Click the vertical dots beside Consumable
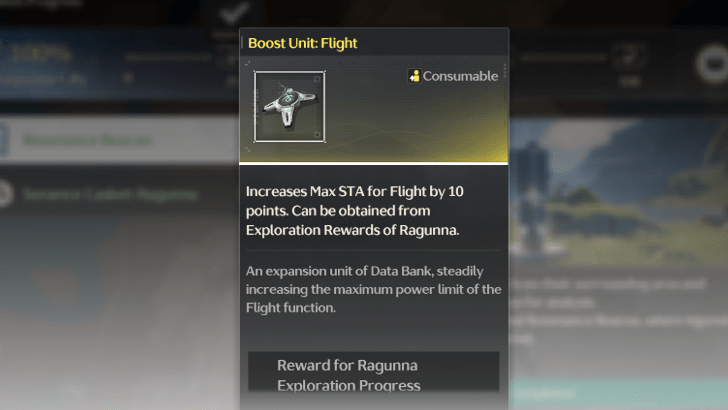The height and width of the screenshot is (410, 728). coord(505,72)
